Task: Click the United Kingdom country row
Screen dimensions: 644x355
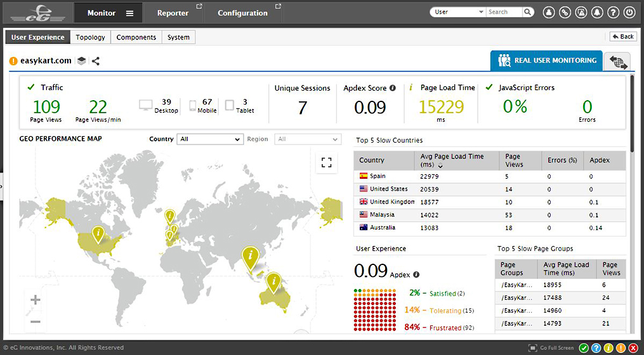Action: tap(490, 202)
